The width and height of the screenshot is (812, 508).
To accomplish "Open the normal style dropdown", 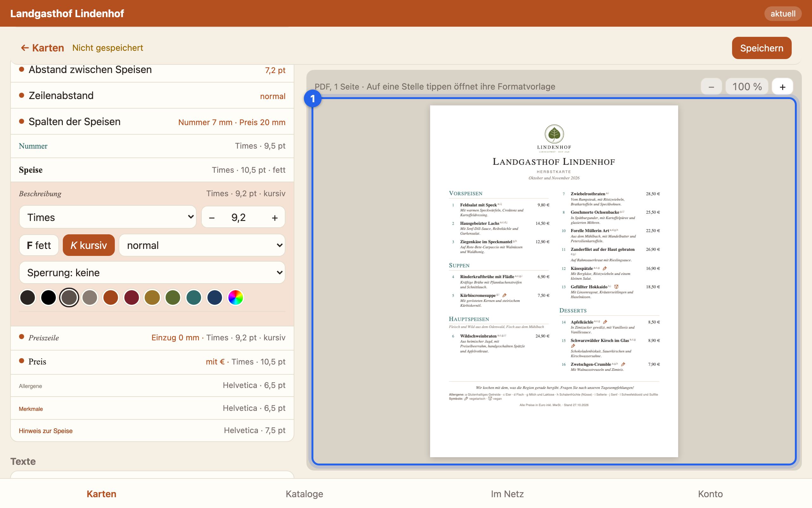I will click(x=202, y=245).
